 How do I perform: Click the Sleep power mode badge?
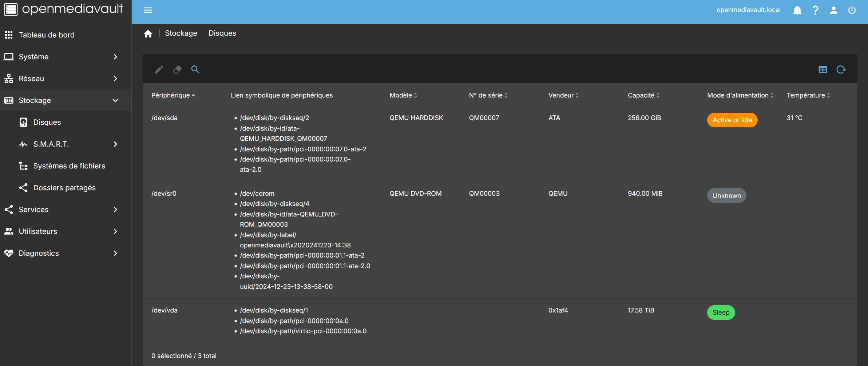[x=721, y=313]
